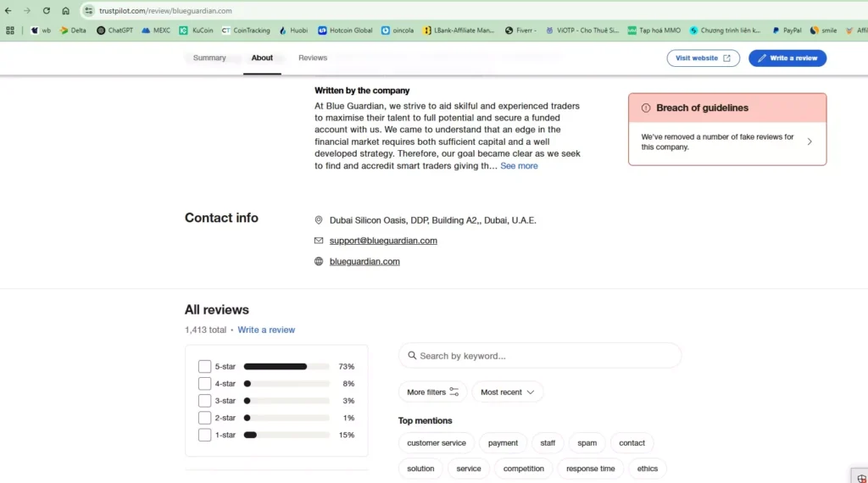Open the KuCoin bookmark

[x=196, y=31]
